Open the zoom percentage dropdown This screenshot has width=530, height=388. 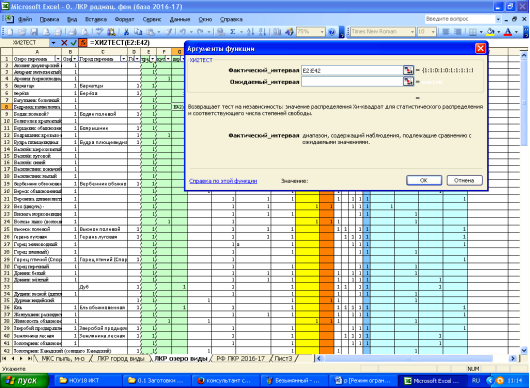[x=322, y=32]
